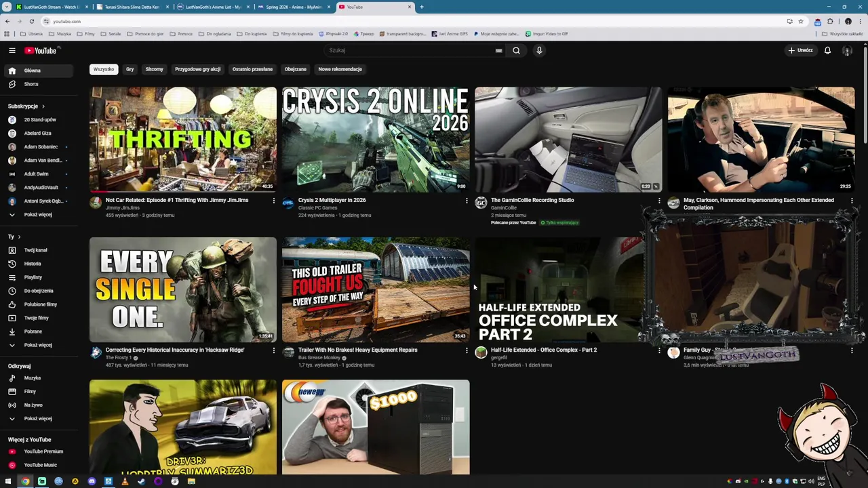
Task: Open the AndyAudioVault channel subscription
Action: tap(39, 188)
